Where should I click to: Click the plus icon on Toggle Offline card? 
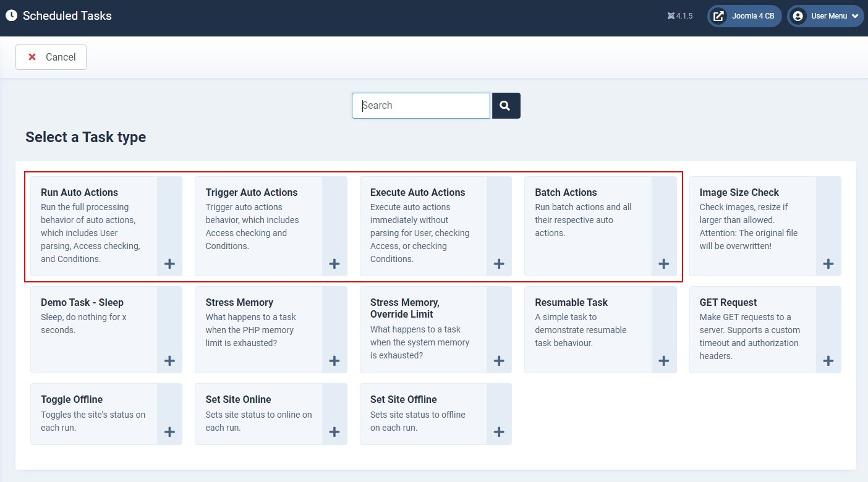169,432
